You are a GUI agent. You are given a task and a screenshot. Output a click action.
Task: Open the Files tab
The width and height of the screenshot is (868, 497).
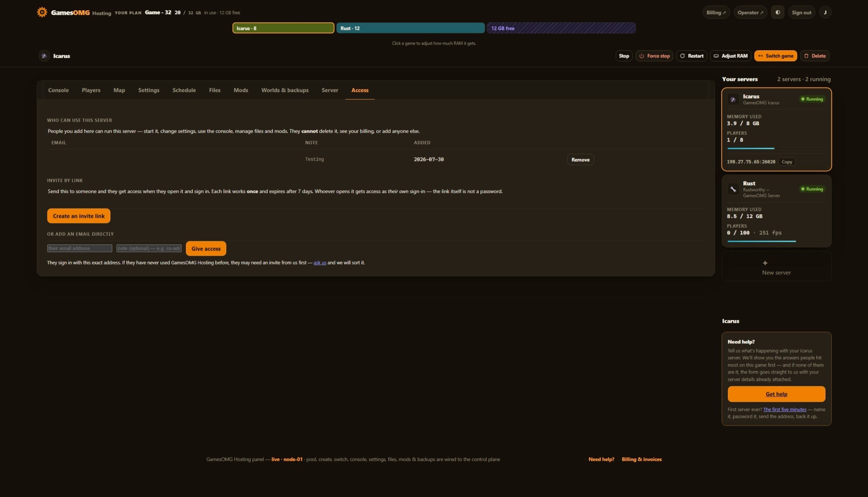[215, 90]
